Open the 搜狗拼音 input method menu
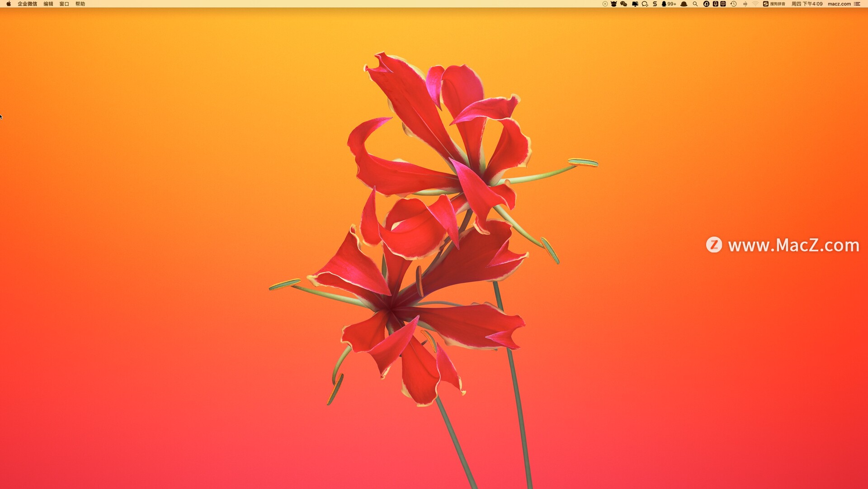 (774, 4)
